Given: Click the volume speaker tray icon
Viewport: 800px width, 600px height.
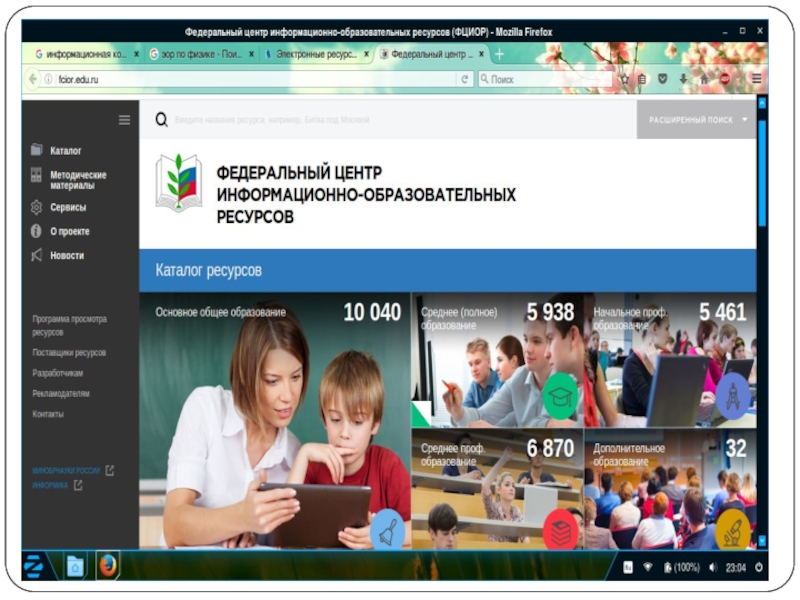Looking at the screenshot, I should click(x=713, y=567).
